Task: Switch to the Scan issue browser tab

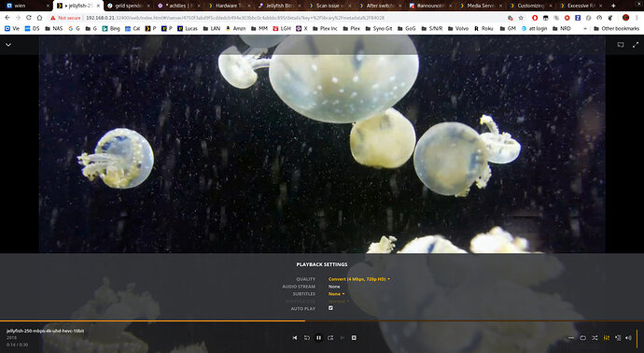Action: [x=330, y=6]
